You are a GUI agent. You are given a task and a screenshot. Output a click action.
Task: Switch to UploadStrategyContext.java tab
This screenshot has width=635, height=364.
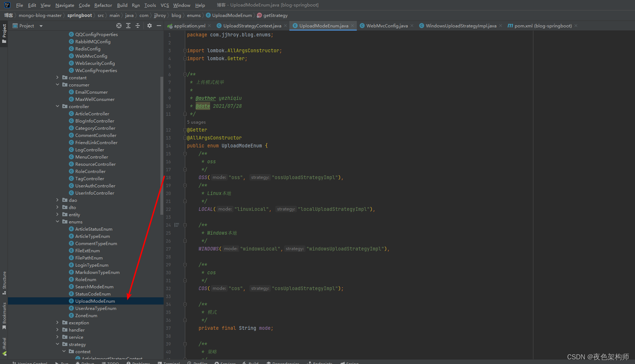pos(252,26)
